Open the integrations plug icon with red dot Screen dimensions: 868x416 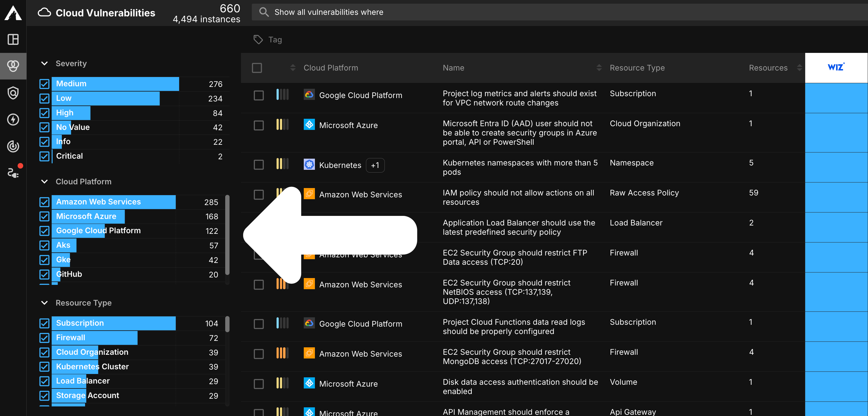[x=14, y=171]
